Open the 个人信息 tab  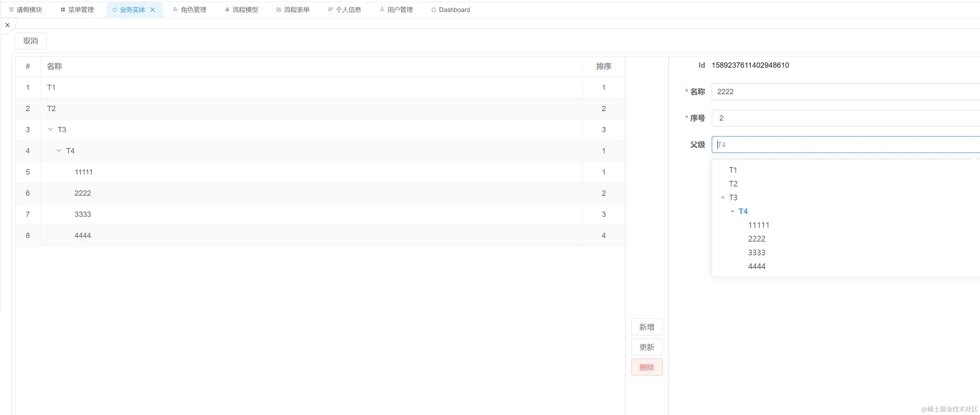[x=348, y=10]
